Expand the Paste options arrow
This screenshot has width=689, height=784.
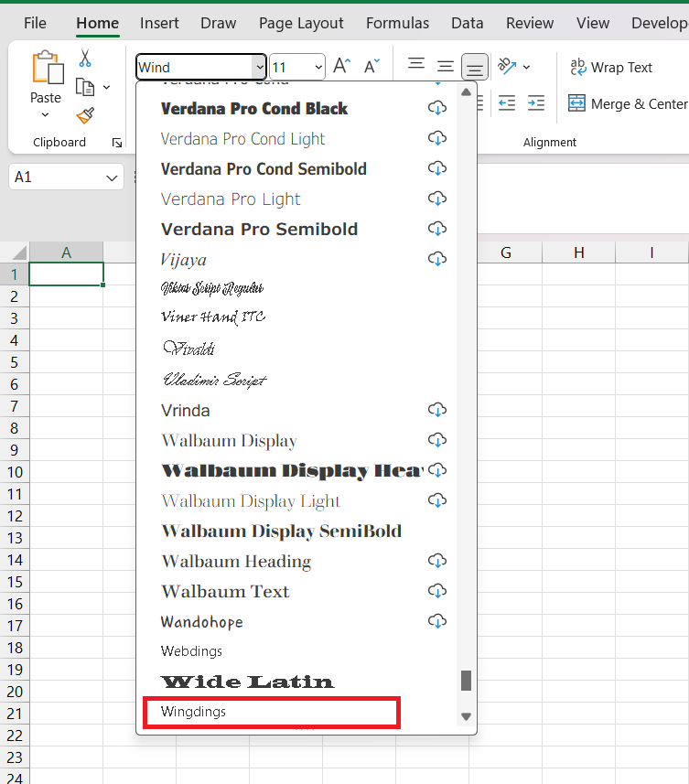point(46,115)
